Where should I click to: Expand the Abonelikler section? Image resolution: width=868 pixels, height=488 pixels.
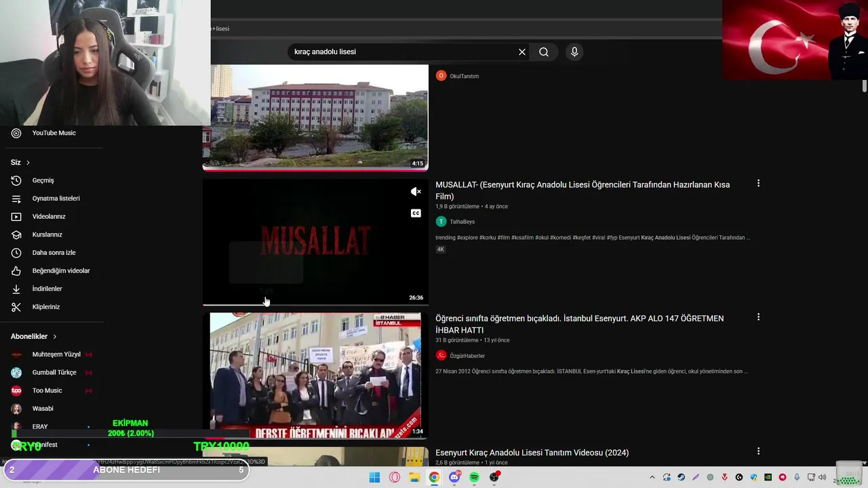[34, 336]
